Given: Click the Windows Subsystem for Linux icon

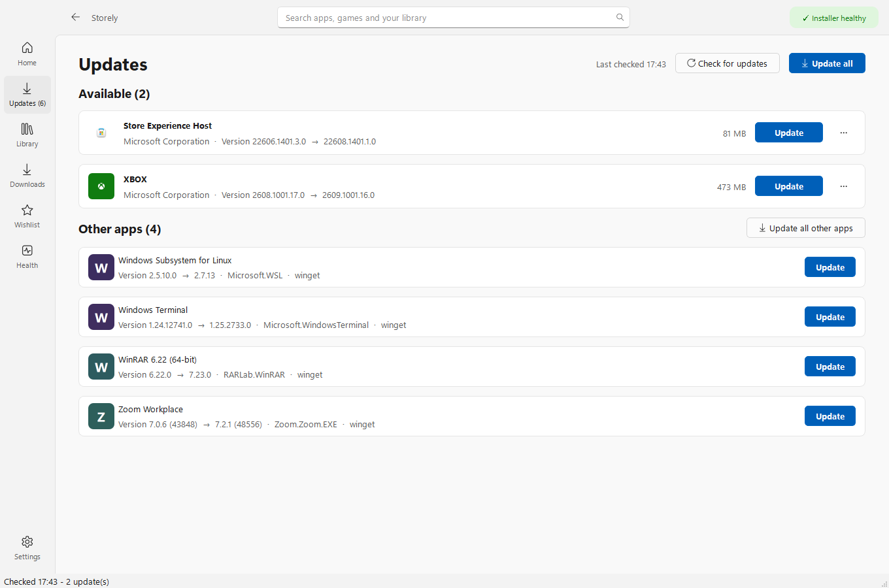Looking at the screenshot, I should point(101,267).
